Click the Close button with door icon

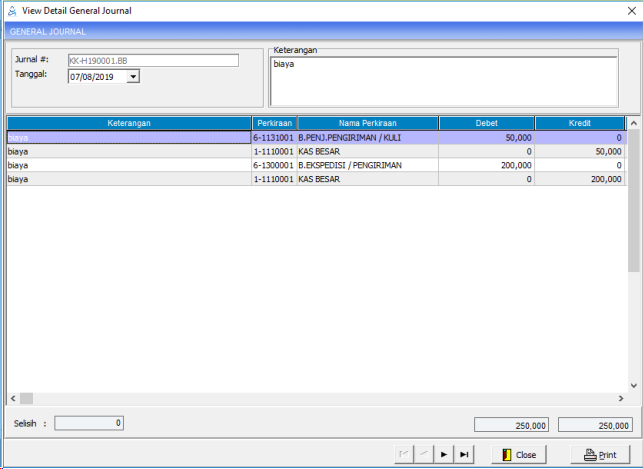point(518,454)
